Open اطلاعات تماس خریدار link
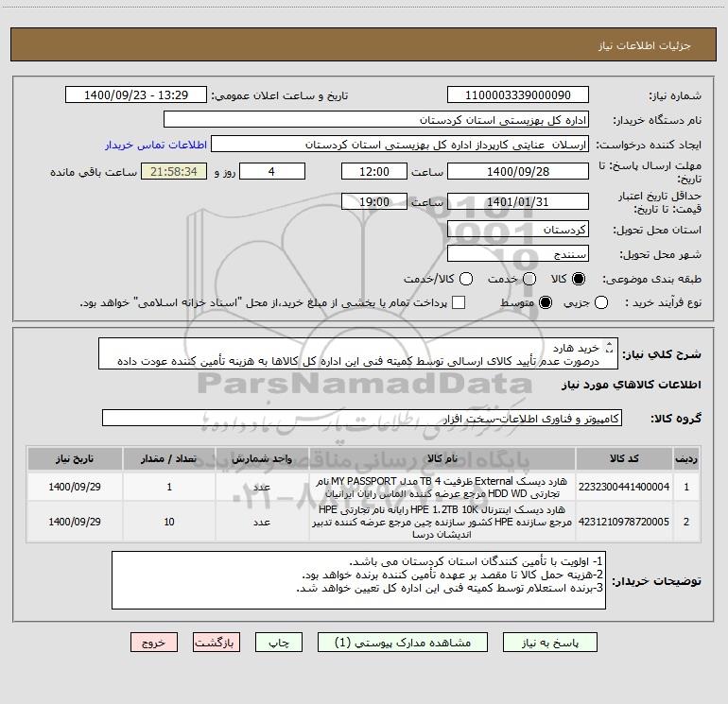This screenshot has width=728, height=704. coord(156,145)
